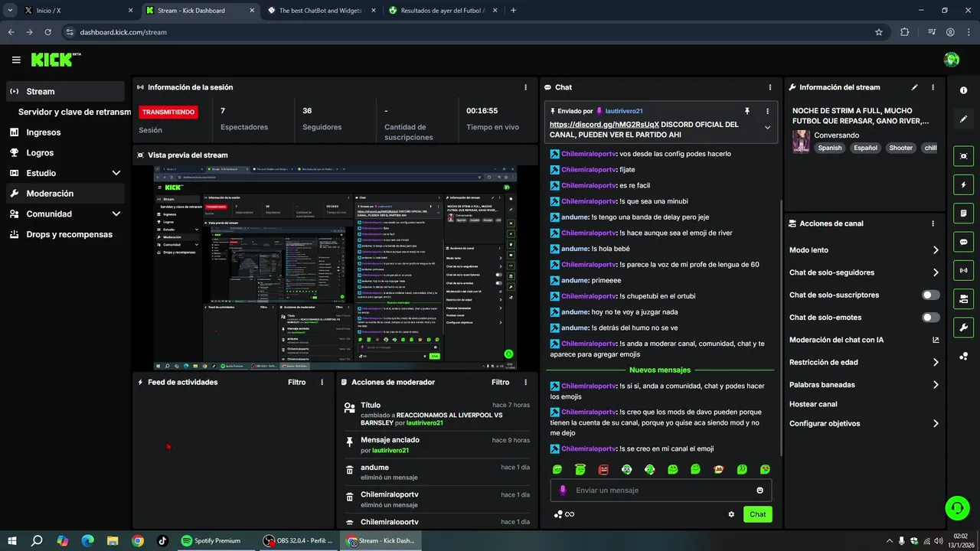Focus the Enviar un mensaje input field
The width and height of the screenshot is (980, 551).
pos(661,491)
